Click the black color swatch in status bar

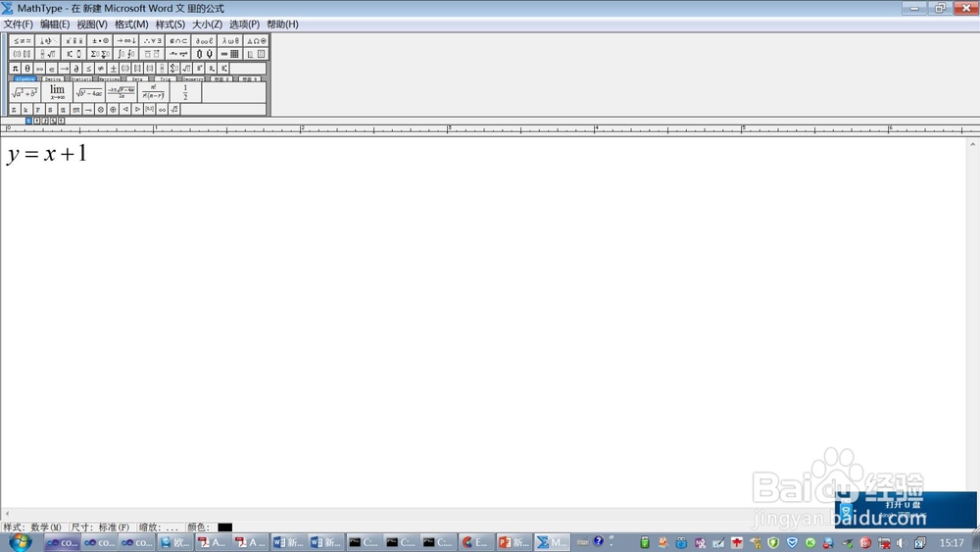[x=224, y=527]
